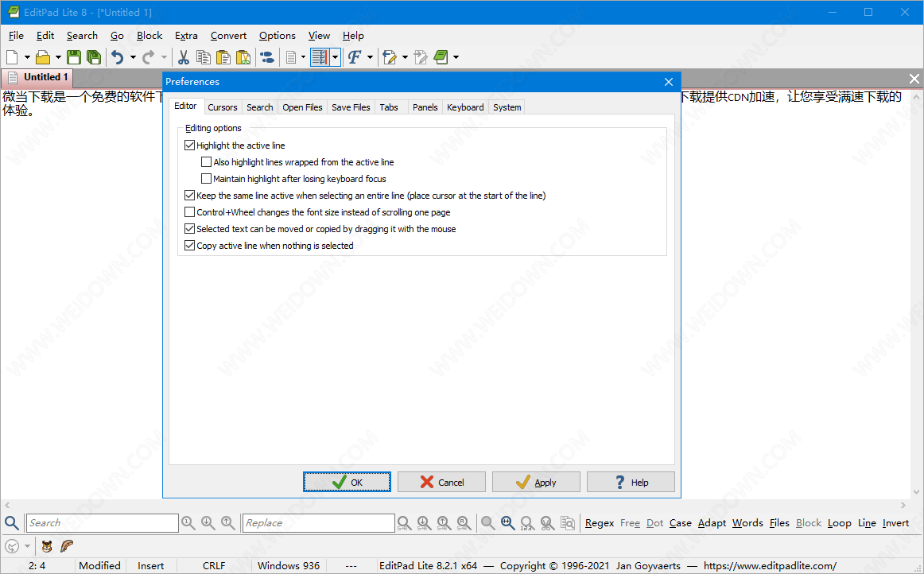Expand the word wrap dropdown arrow
The width and height of the screenshot is (924, 574).
[x=335, y=57]
